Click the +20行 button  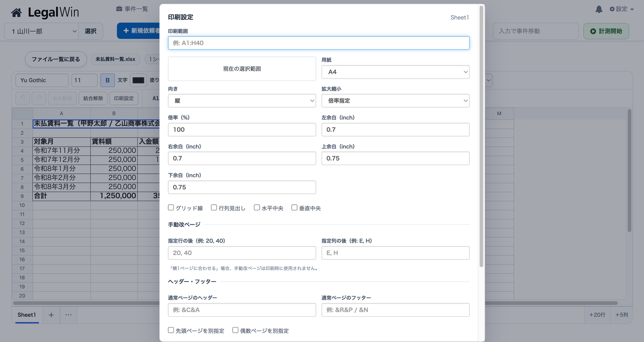click(x=597, y=315)
